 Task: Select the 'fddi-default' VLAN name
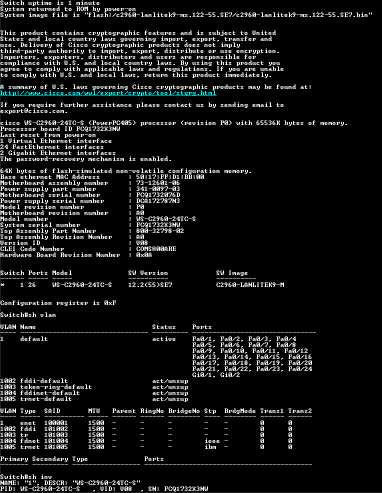[x=44, y=381]
